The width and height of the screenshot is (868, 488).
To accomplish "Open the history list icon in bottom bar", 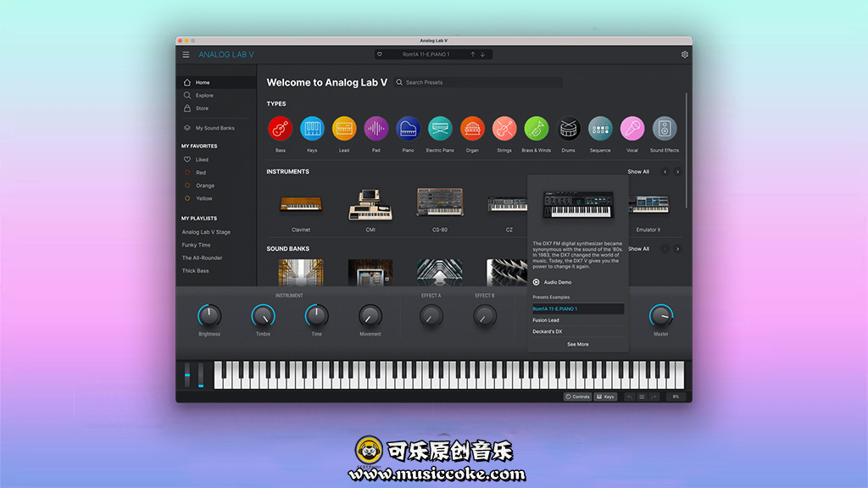I will point(642,396).
